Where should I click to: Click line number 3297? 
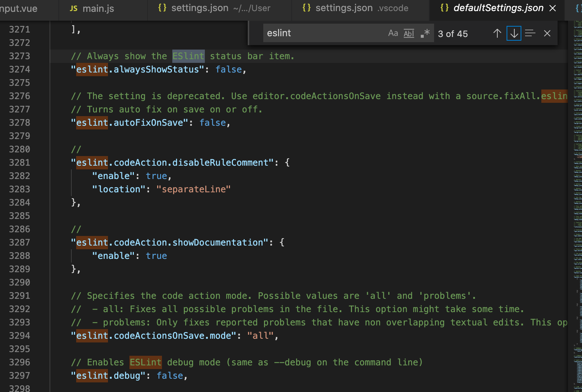coord(20,376)
